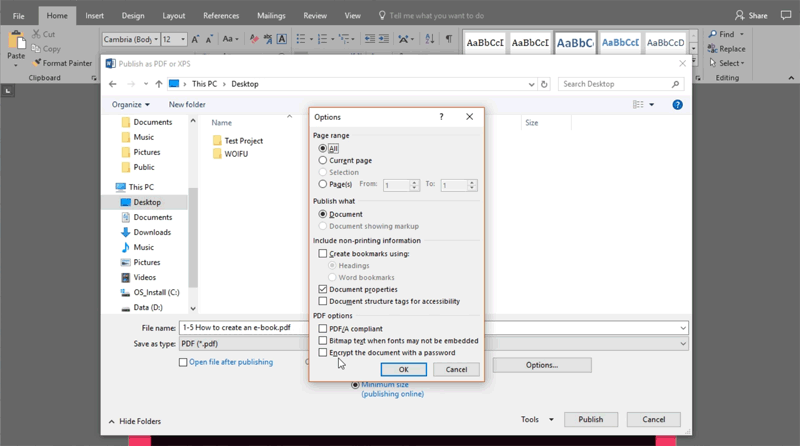Open the Test Project folder
The height and width of the screenshot is (446, 800).
tap(243, 141)
